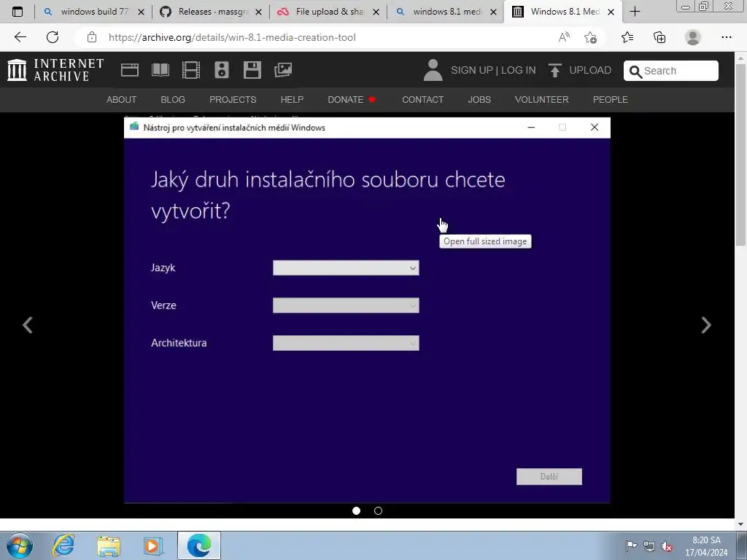The height and width of the screenshot is (560, 747).
Task: Open the Video film strip icon
Action: point(191,70)
